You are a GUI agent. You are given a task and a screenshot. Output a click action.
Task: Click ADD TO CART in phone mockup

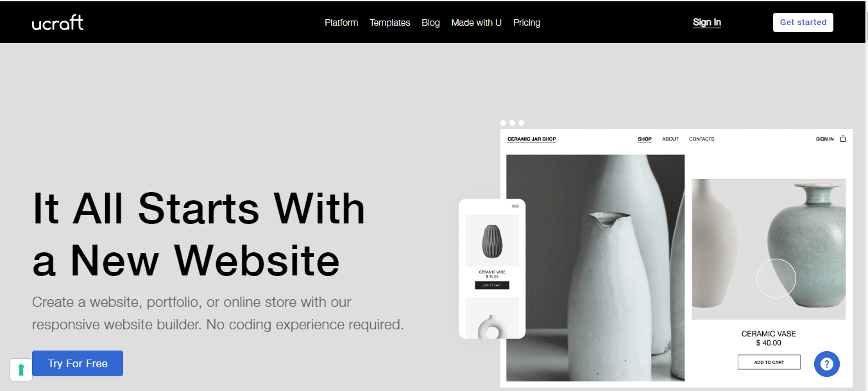tap(492, 285)
